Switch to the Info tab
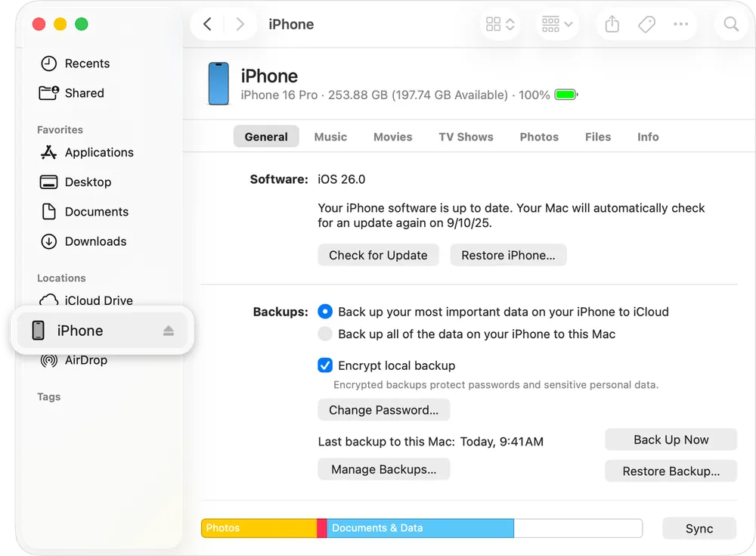Screen dimensions: 756x556 (648, 137)
